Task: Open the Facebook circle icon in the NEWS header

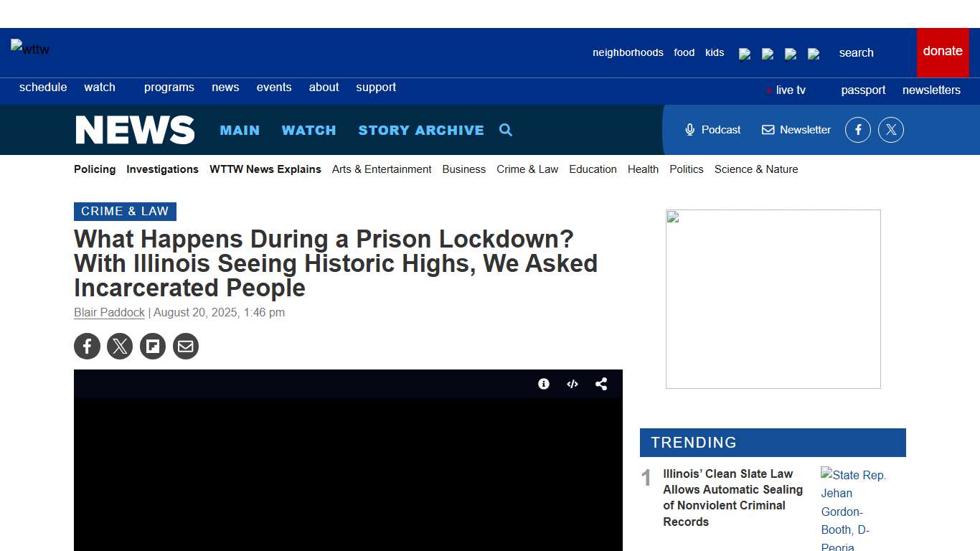Action: coord(857,130)
